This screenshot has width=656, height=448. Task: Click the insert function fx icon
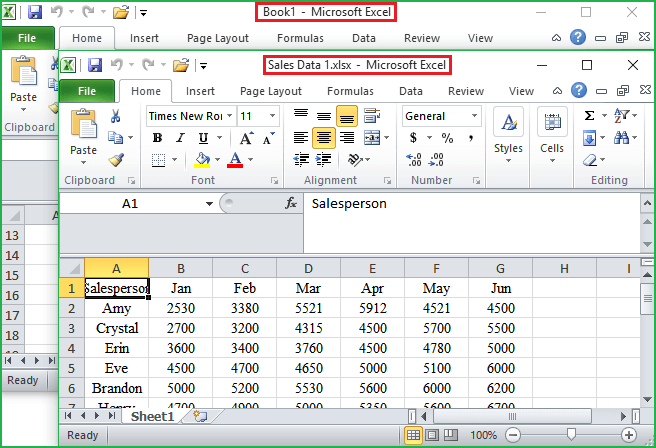pos(291,203)
